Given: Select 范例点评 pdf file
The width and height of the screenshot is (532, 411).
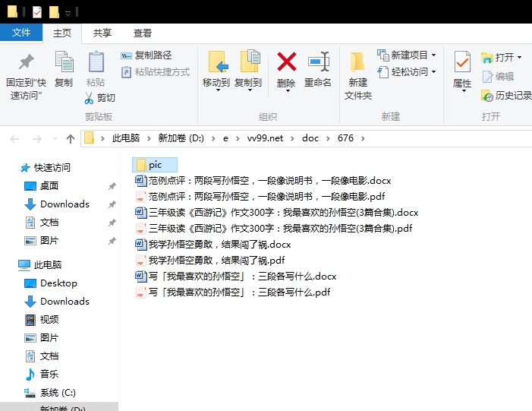Looking at the screenshot, I should 260,197.
